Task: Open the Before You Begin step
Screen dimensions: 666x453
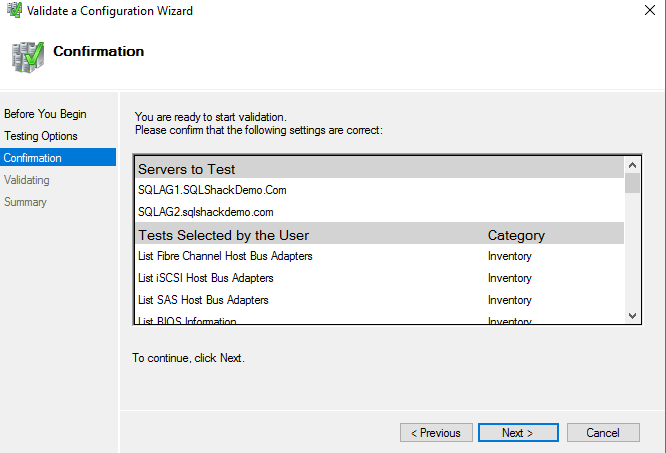Action: (45, 114)
